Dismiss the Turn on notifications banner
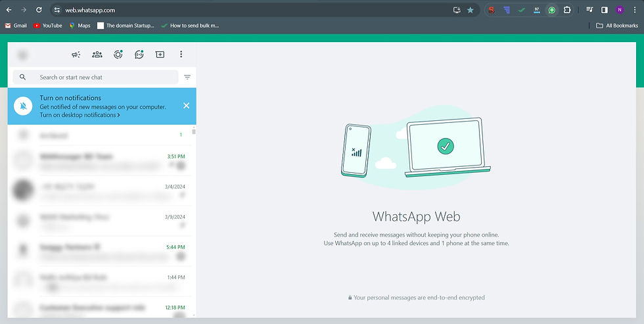The image size is (644, 324). click(187, 106)
